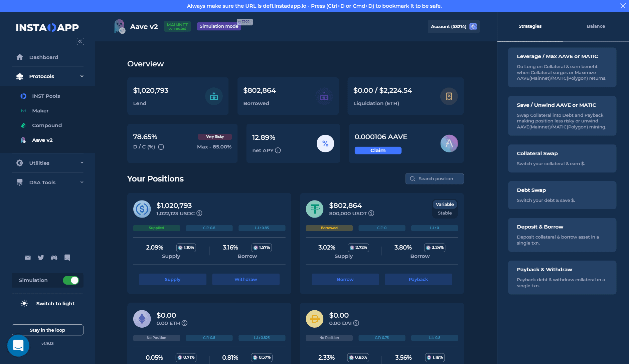The height and width of the screenshot is (364, 629).
Task: Open Debt Swap strategy
Action: pyautogui.click(x=562, y=195)
